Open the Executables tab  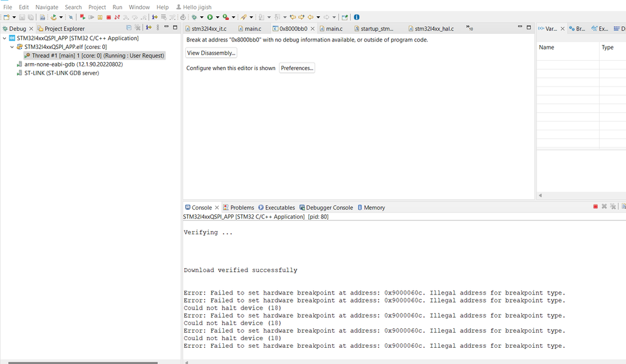click(x=276, y=207)
